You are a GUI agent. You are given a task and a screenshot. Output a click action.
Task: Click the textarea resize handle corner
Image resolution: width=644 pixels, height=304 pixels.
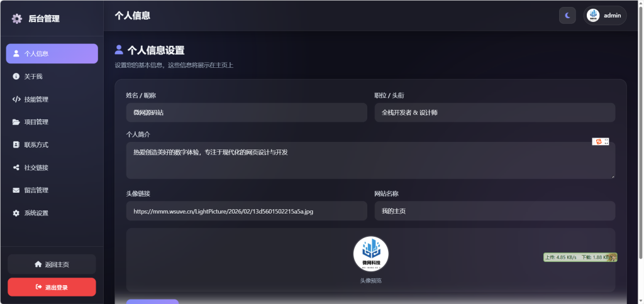click(613, 176)
